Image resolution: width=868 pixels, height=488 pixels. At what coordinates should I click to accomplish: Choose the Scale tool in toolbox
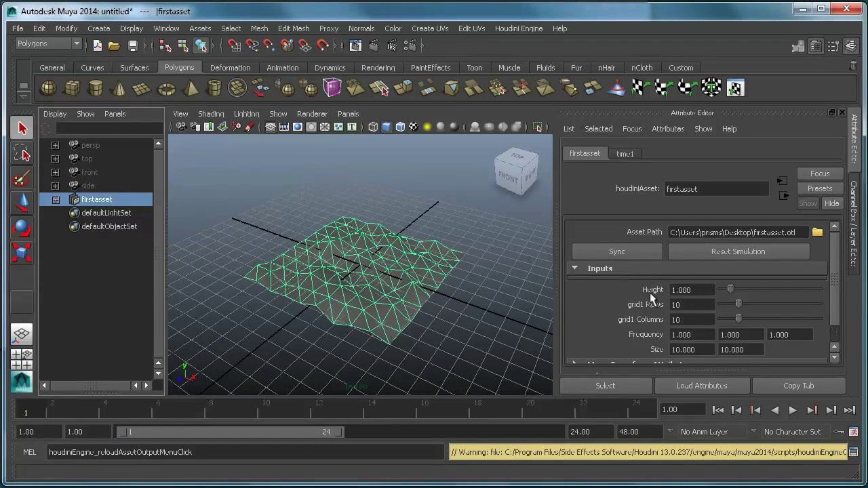(22, 253)
